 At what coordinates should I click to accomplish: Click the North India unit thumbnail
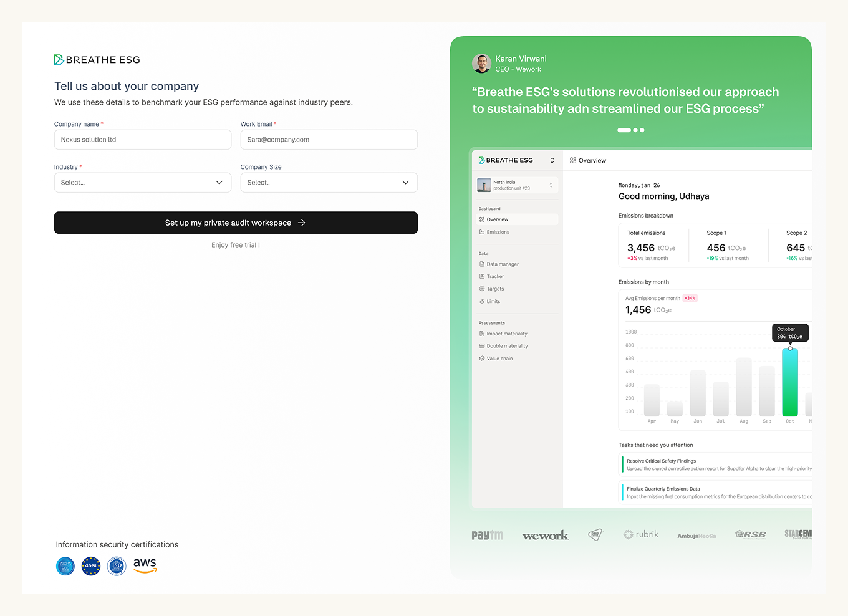(x=484, y=185)
